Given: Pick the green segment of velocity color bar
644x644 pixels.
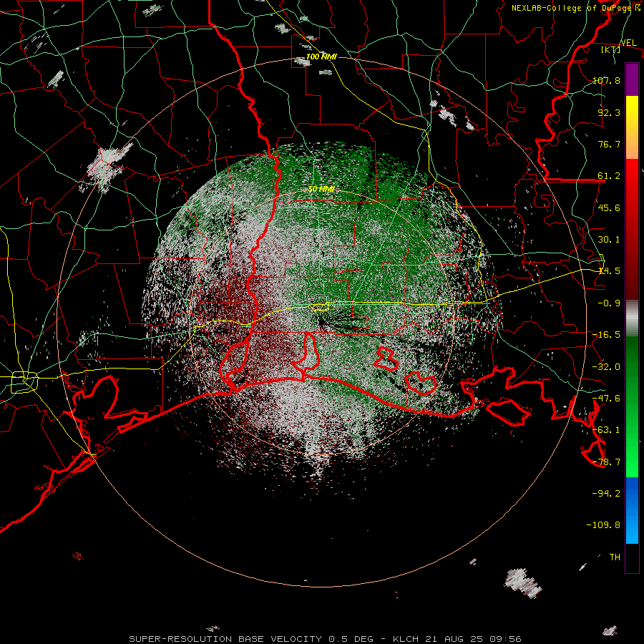Looking at the screenshot, I should [632, 406].
